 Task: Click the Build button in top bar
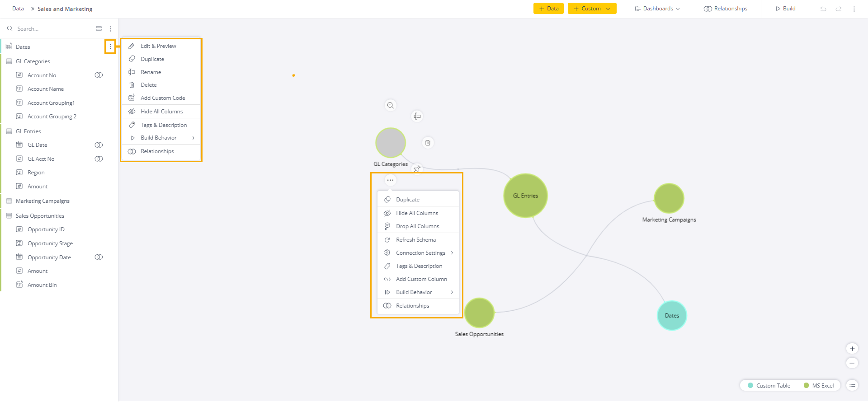pyautogui.click(x=786, y=9)
